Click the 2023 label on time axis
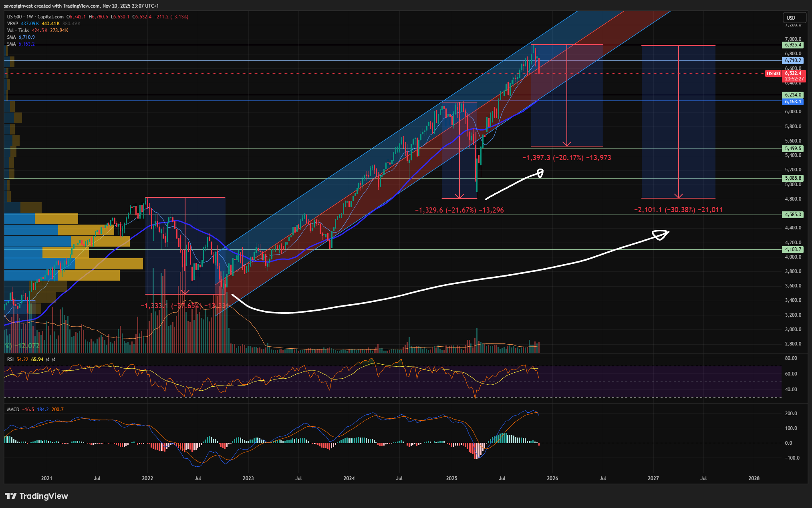This screenshot has width=812, height=508. 248,478
